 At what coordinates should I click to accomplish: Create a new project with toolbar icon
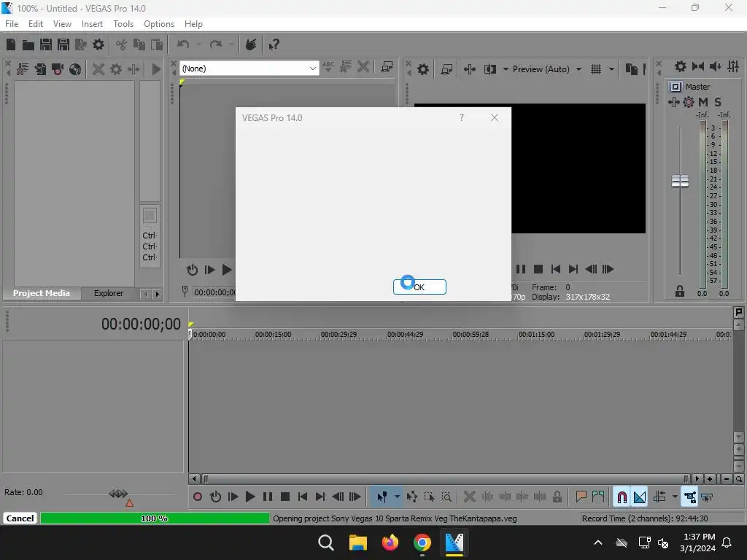coord(11,44)
